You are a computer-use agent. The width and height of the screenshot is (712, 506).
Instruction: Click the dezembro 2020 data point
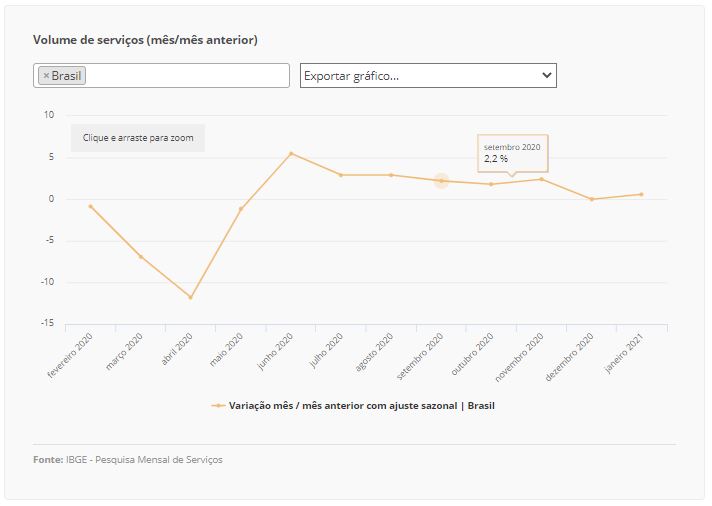(592, 199)
